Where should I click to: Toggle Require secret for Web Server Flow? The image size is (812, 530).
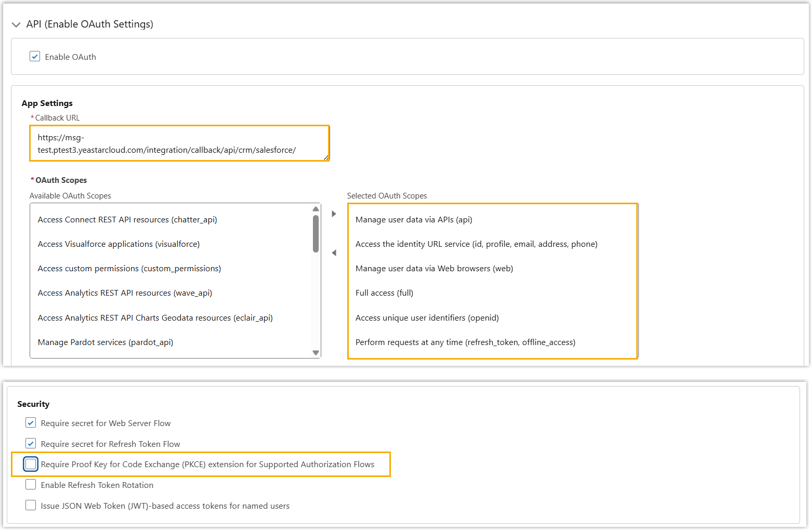coord(31,423)
